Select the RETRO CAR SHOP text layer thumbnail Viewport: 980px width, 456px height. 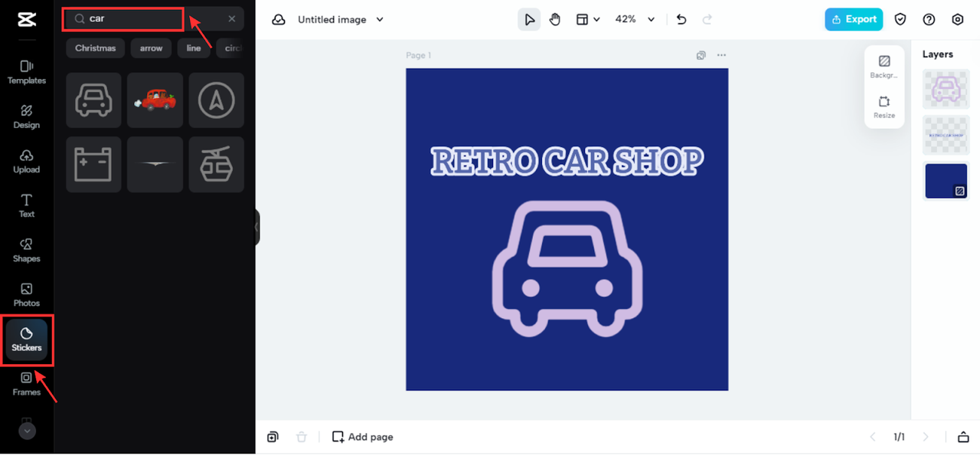[946, 135]
